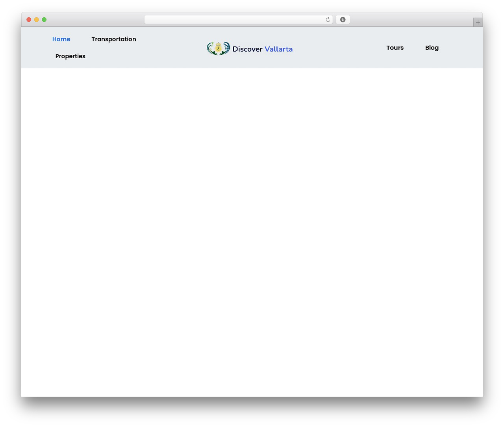Minimize the window using yellow button
504x427 pixels.
(36, 20)
